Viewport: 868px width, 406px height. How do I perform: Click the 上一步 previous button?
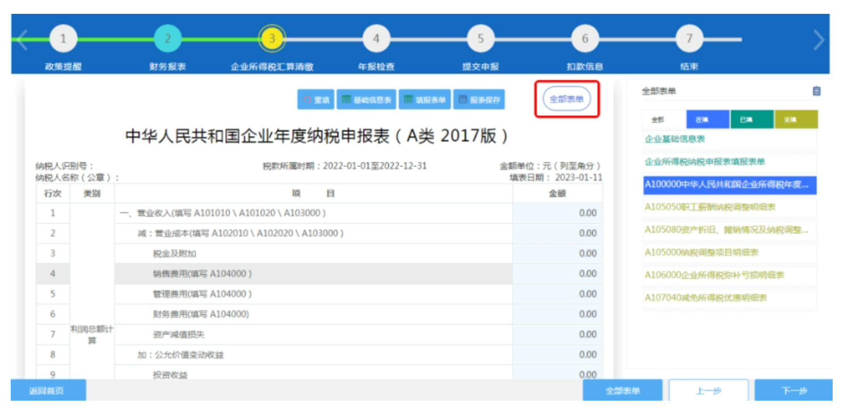coord(708,390)
